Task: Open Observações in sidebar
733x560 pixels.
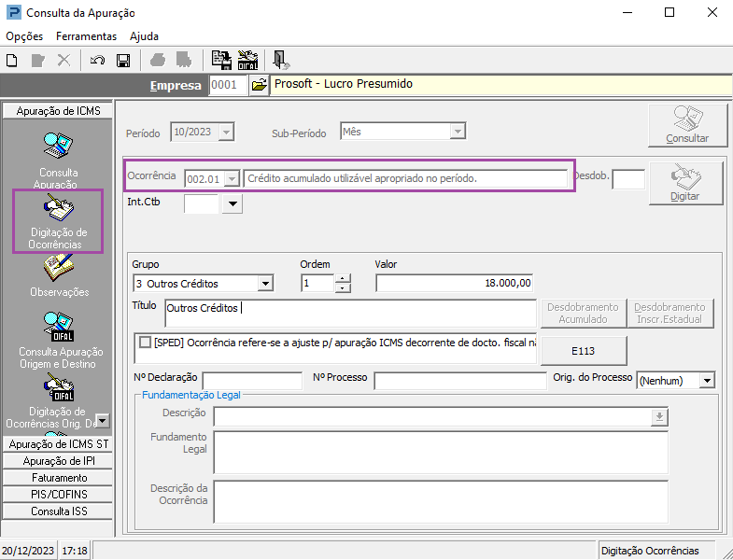Action: pos(59,275)
